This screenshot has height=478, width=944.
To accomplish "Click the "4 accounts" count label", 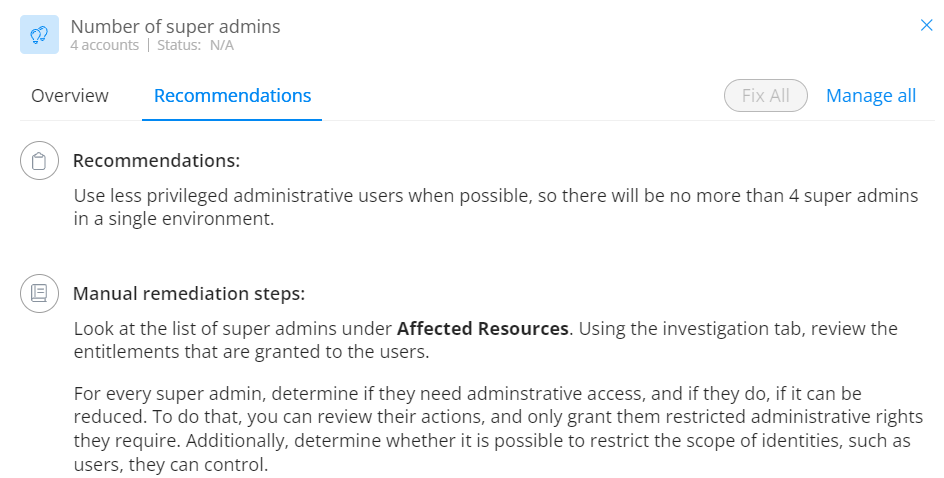I will point(105,45).
